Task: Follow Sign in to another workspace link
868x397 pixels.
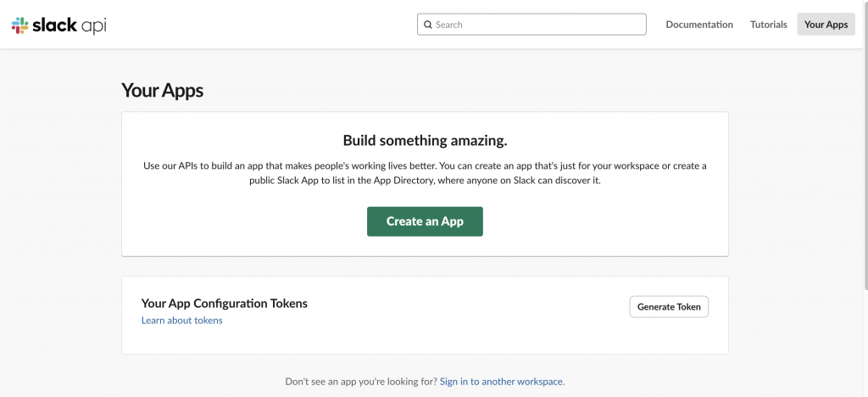Action: pyautogui.click(x=502, y=382)
